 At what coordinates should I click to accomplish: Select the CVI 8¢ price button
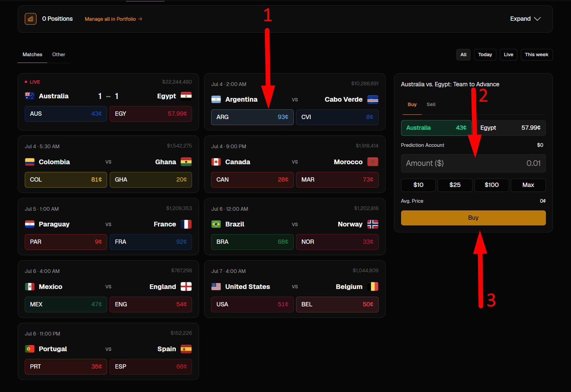coord(337,117)
